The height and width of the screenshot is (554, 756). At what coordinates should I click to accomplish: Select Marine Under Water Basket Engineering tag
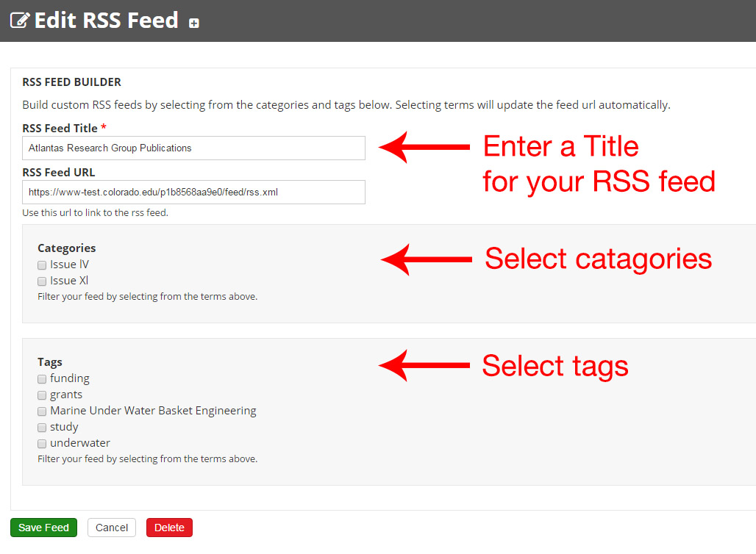[42, 411]
